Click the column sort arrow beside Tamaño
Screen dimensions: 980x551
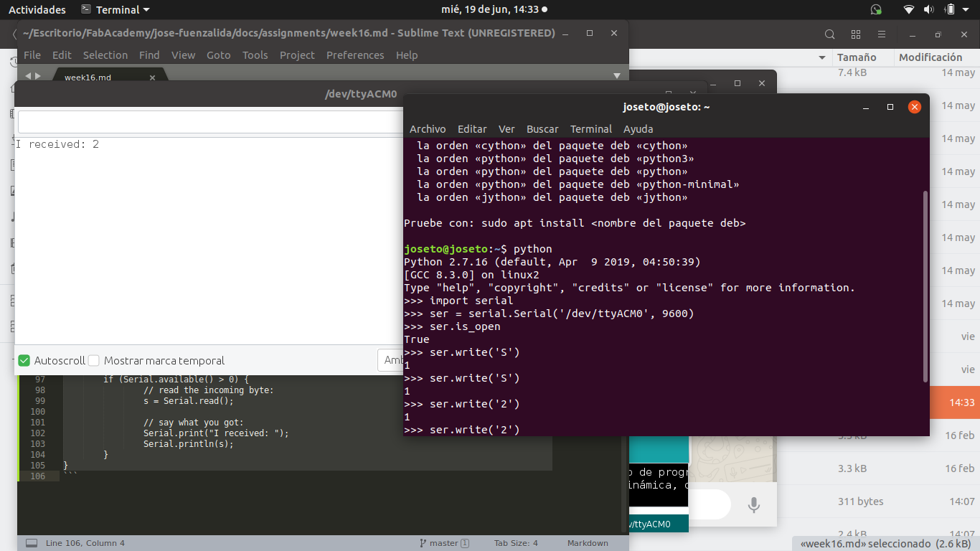[822, 57]
